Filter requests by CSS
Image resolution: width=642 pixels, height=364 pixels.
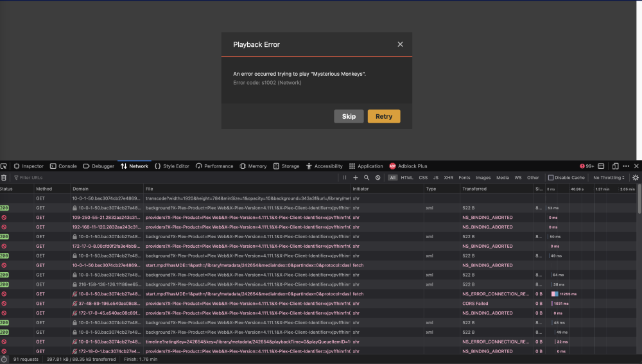click(x=423, y=178)
